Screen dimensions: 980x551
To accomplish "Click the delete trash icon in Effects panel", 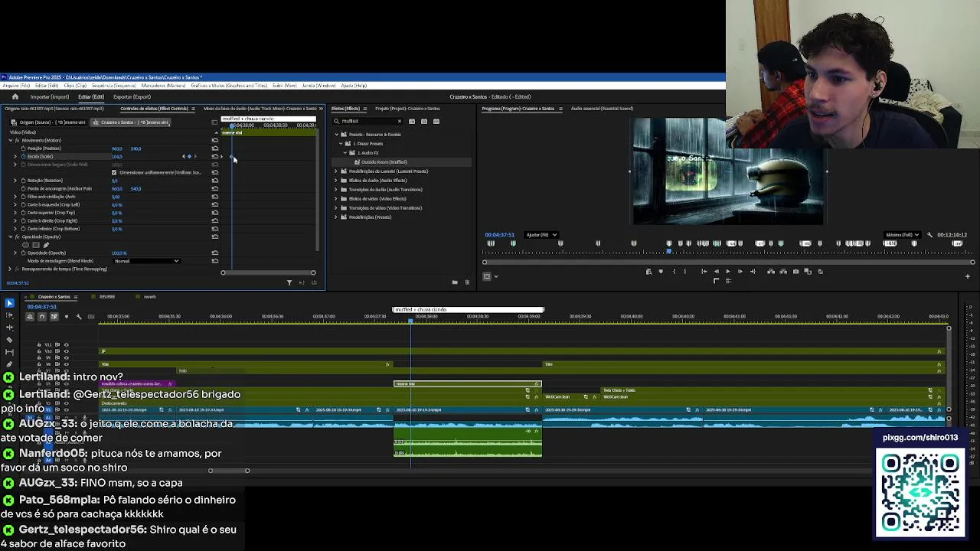I will point(467,282).
